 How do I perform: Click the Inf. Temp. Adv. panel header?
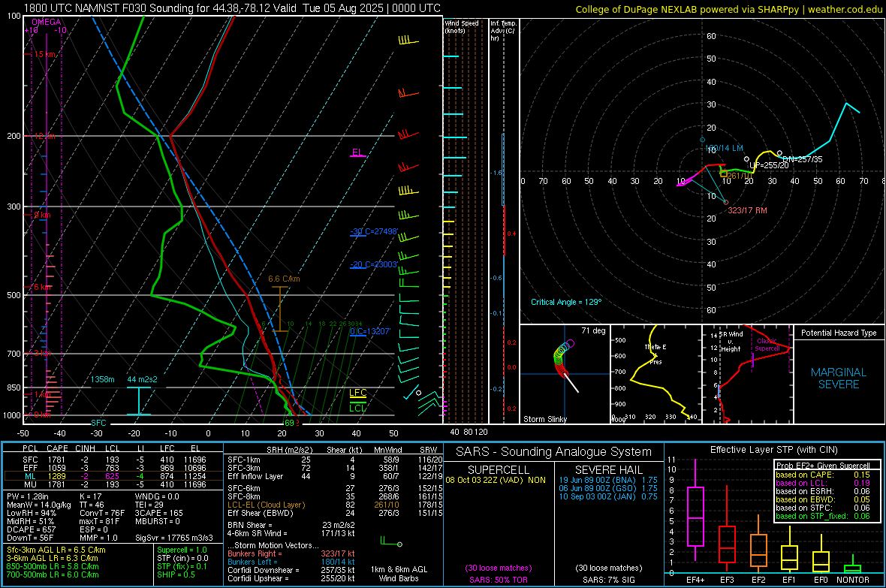tap(503, 31)
